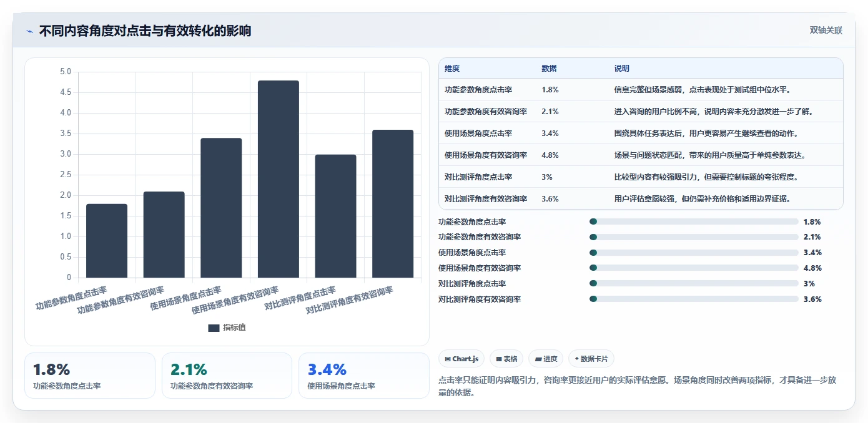Click the dashboard title 不同内容角度对点击与有效转化的影响

pyautogui.click(x=145, y=31)
